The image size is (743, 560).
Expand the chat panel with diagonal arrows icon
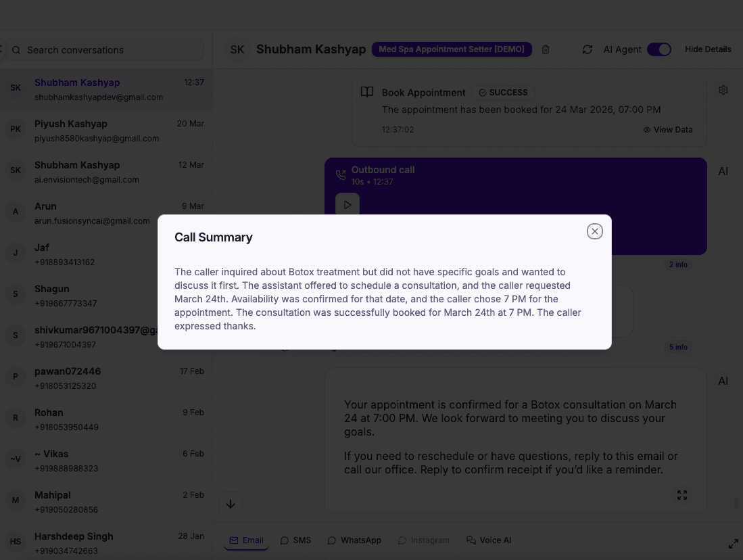734,544
